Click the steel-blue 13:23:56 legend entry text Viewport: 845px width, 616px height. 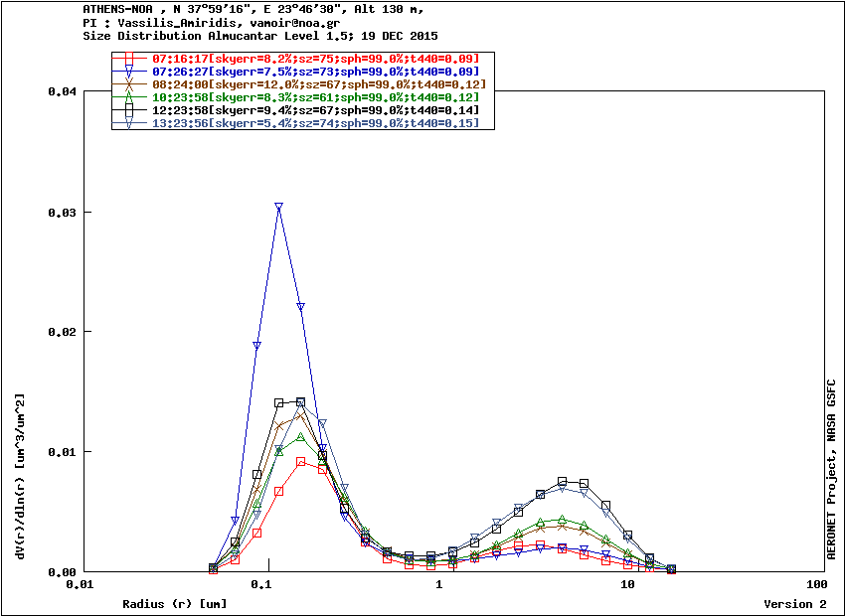click(317, 123)
